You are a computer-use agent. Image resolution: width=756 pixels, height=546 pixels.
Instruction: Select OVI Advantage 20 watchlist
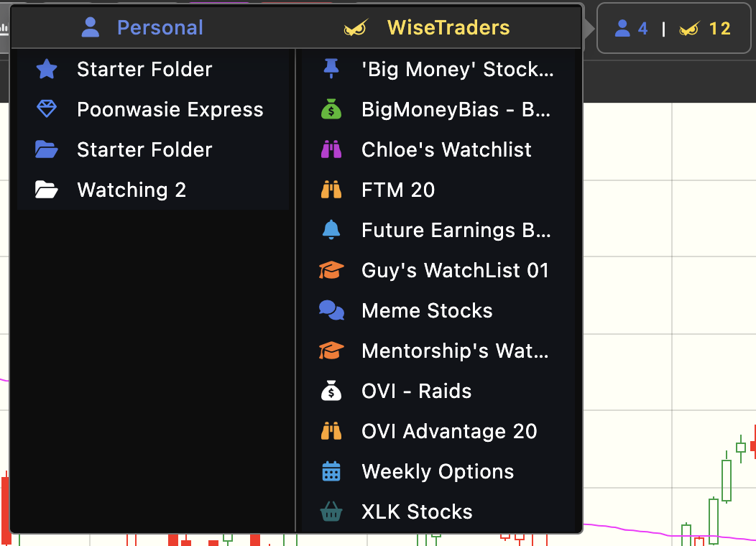point(449,432)
